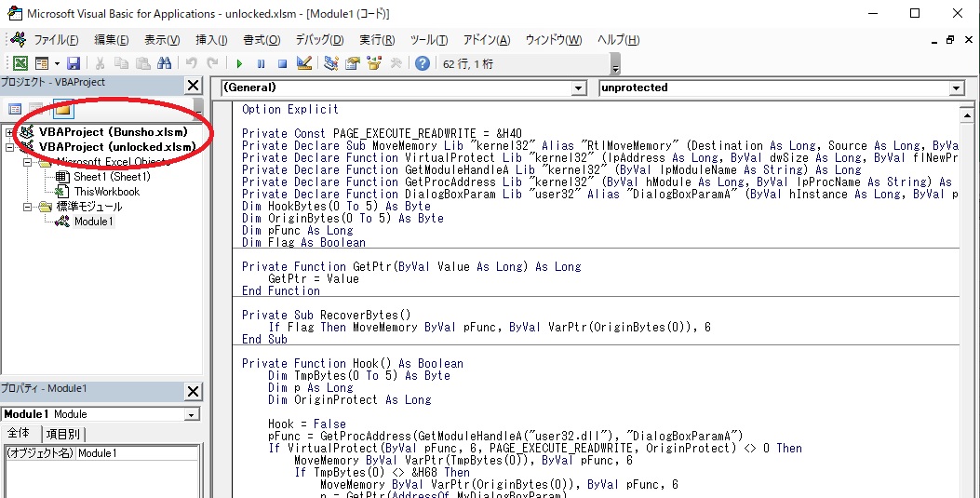980x498 pixels.
Task: Open the ツール(T) menu
Action: click(x=429, y=40)
